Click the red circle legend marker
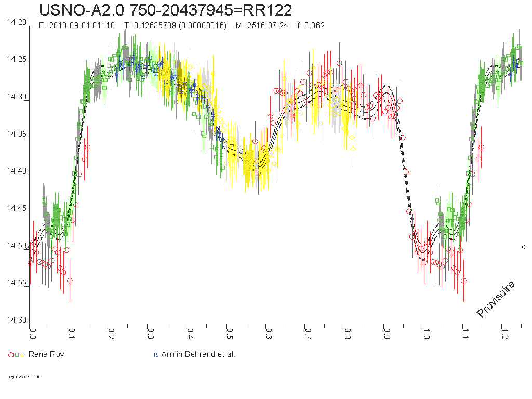532x399 pixels. point(11,355)
